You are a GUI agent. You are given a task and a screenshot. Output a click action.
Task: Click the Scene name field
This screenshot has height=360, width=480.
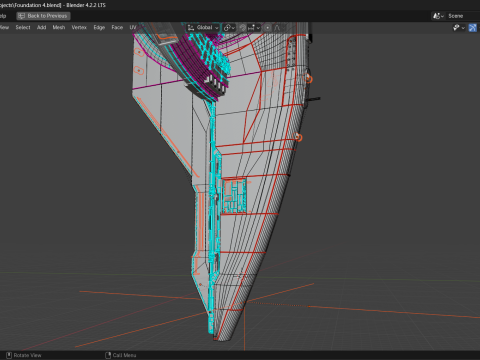463,16
